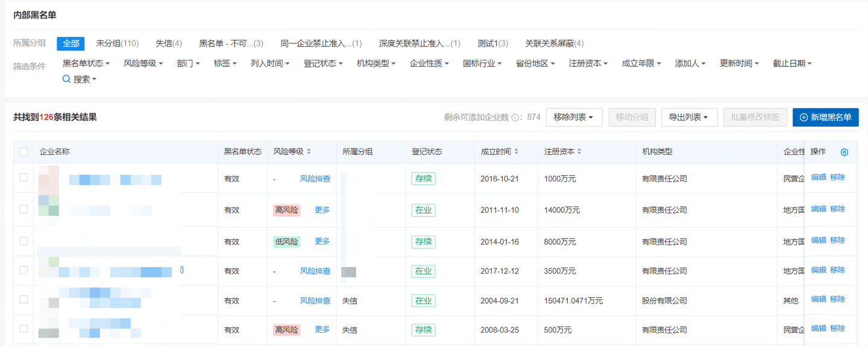Expand the 企业性质 filter dropdown

tap(429, 63)
